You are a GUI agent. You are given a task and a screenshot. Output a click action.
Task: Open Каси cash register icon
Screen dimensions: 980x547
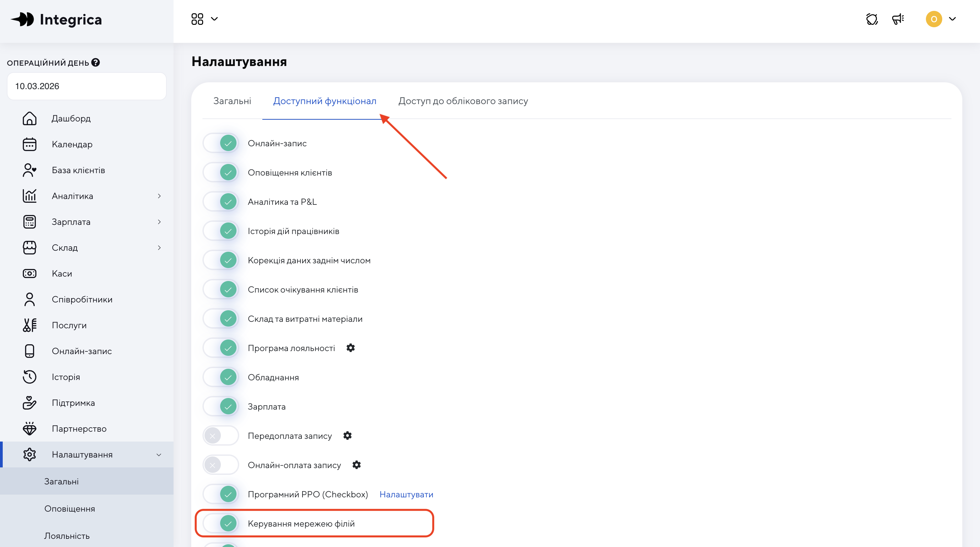pyautogui.click(x=29, y=273)
